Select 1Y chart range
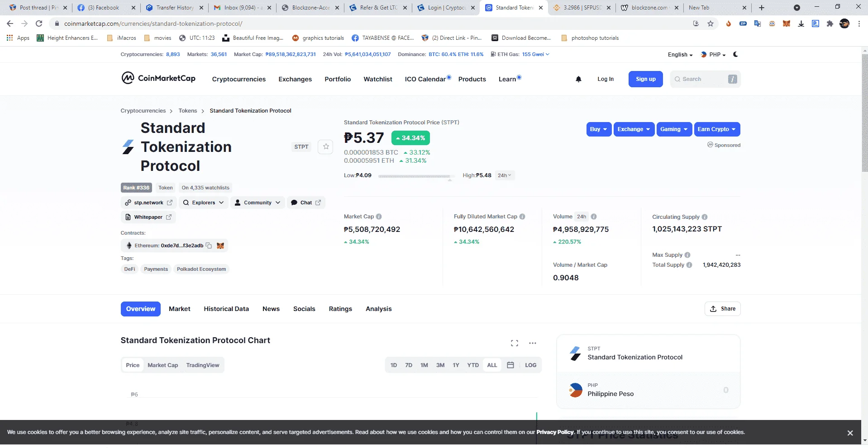868x448 pixels. click(x=456, y=365)
